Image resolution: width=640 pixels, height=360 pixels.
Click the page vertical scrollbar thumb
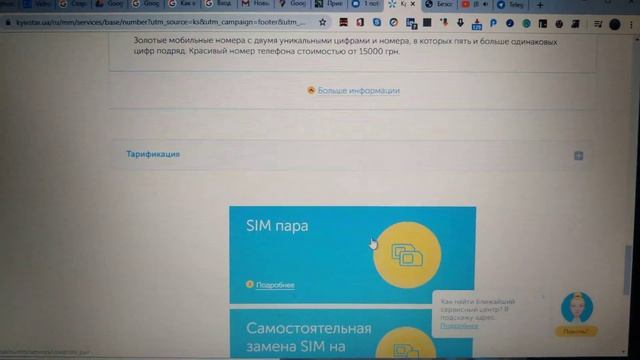627,269
